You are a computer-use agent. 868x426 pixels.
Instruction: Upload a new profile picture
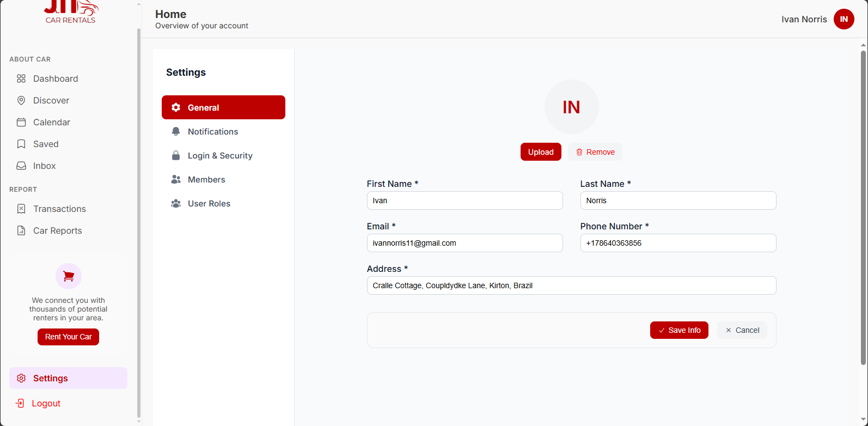point(541,152)
